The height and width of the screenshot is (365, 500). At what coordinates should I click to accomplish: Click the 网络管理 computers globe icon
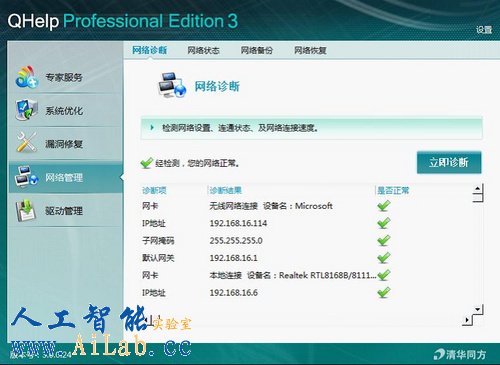coord(27,176)
